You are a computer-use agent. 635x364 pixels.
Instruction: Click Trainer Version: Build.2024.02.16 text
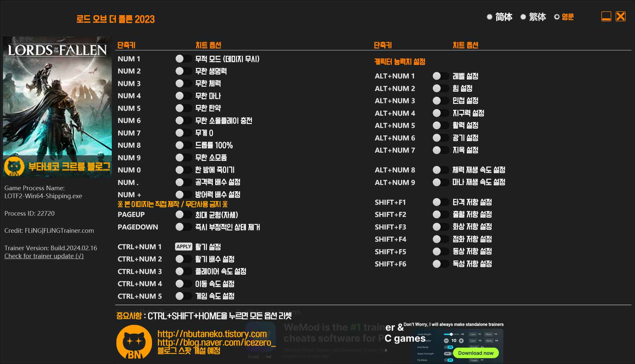[51, 248]
